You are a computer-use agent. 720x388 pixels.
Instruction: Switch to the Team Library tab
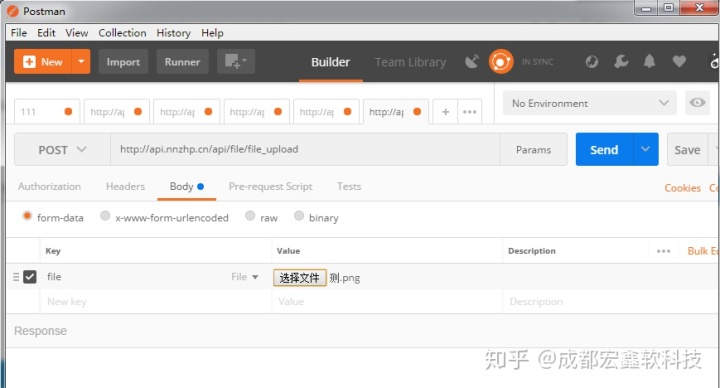pos(410,62)
